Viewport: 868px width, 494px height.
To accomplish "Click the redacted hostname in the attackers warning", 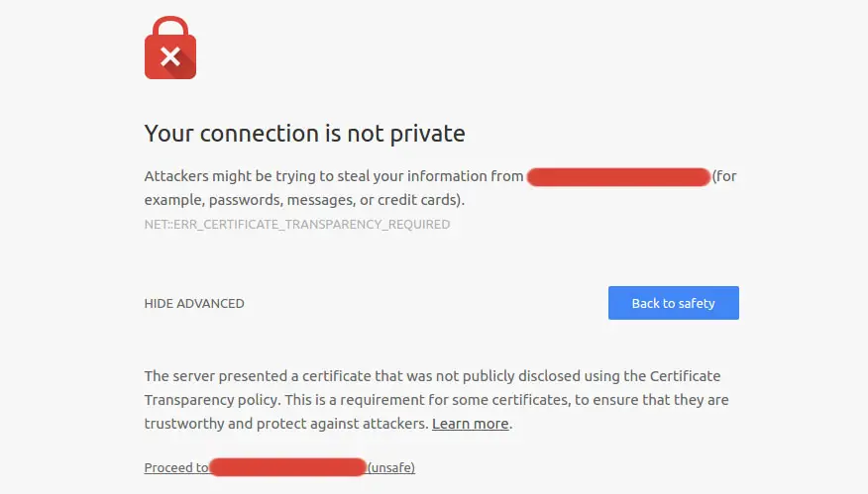I will click(618, 177).
